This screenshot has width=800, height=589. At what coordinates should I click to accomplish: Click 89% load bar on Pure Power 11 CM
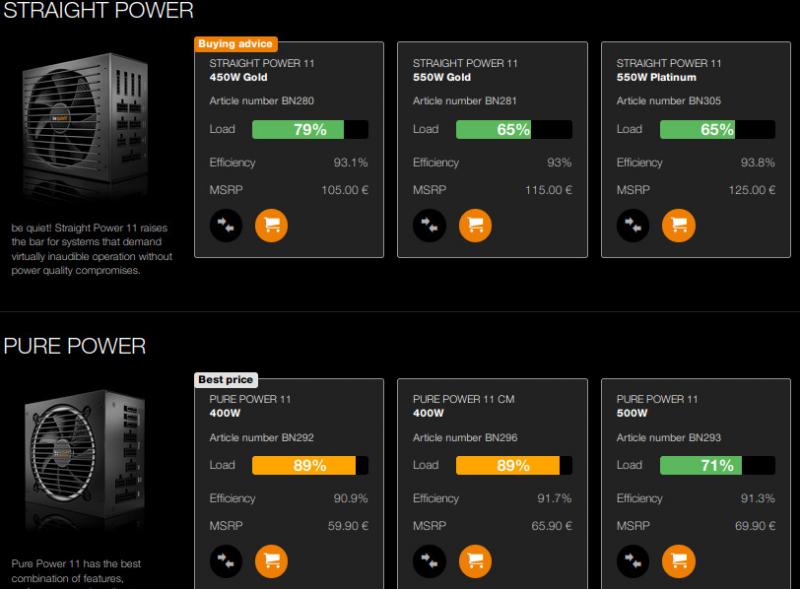pyautogui.click(x=514, y=465)
